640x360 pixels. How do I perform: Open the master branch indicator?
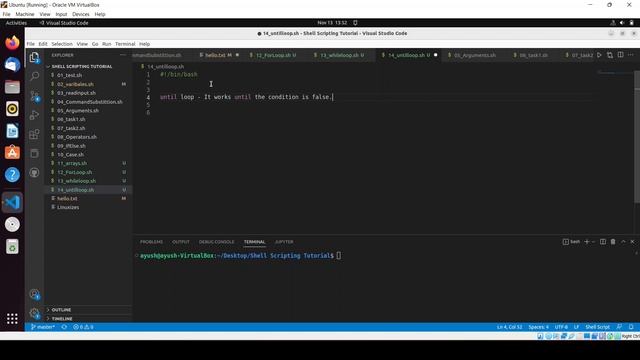(43, 327)
